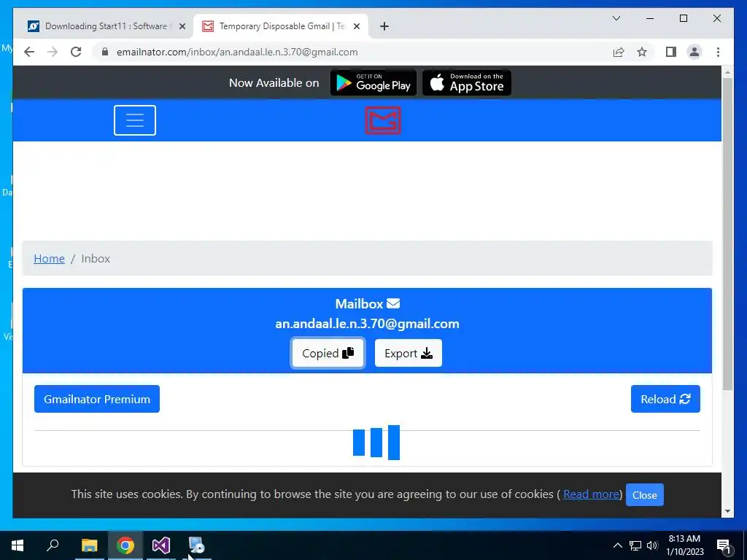Click the Copied button for the email address

pos(328,353)
